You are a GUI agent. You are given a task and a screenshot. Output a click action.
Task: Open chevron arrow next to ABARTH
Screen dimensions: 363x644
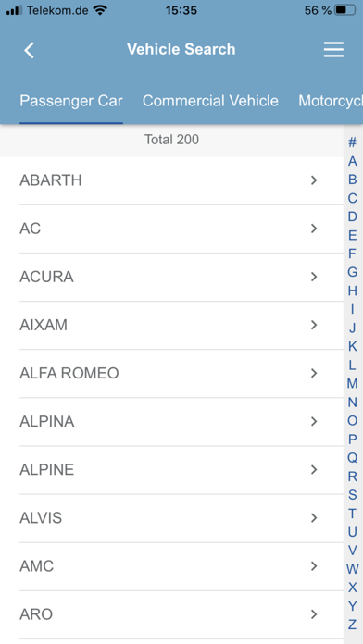tap(314, 180)
